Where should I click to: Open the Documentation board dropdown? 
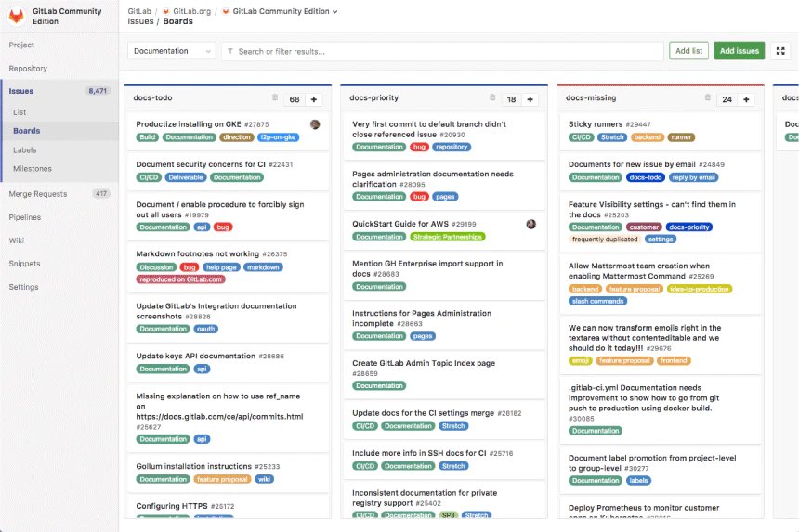click(172, 51)
